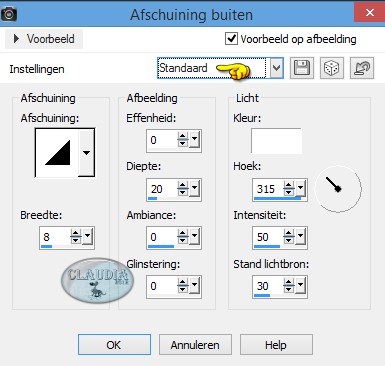The image size is (385, 366).
Task: Click the light angle dial control
Action: tap(338, 189)
